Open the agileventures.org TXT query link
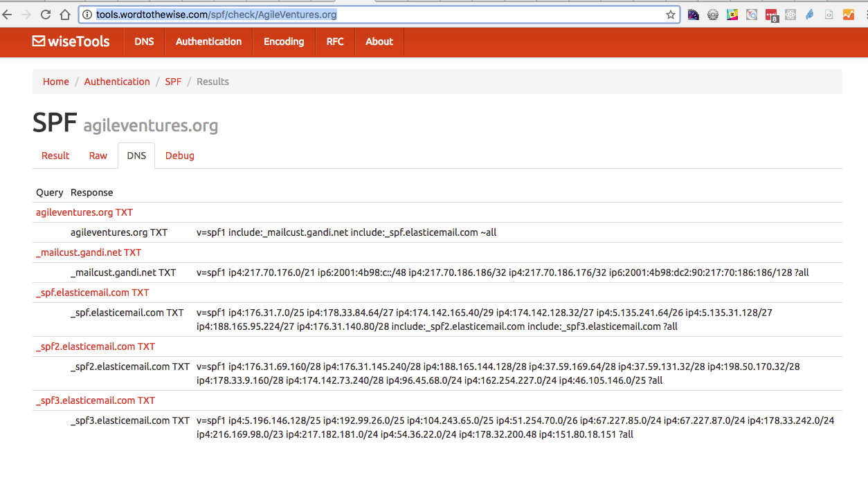 tap(84, 212)
